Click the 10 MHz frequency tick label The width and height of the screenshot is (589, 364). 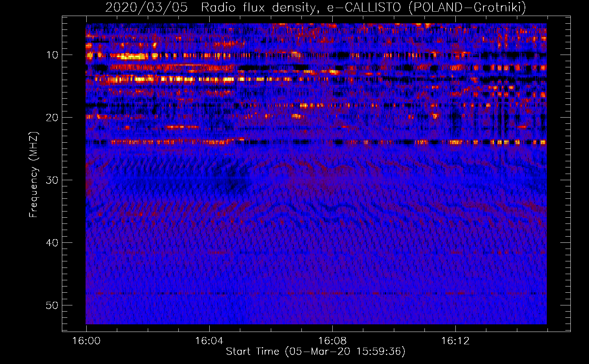tap(52, 55)
